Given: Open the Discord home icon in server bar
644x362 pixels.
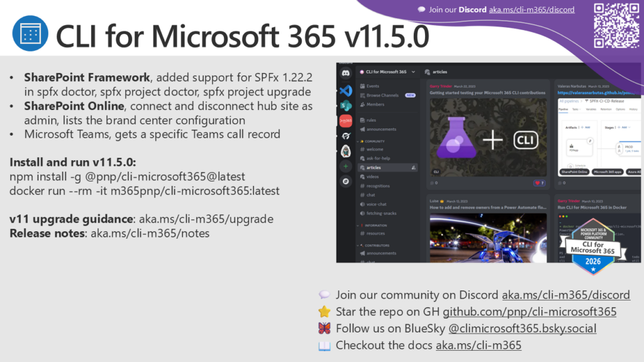Looking at the screenshot, I should 346,73.
